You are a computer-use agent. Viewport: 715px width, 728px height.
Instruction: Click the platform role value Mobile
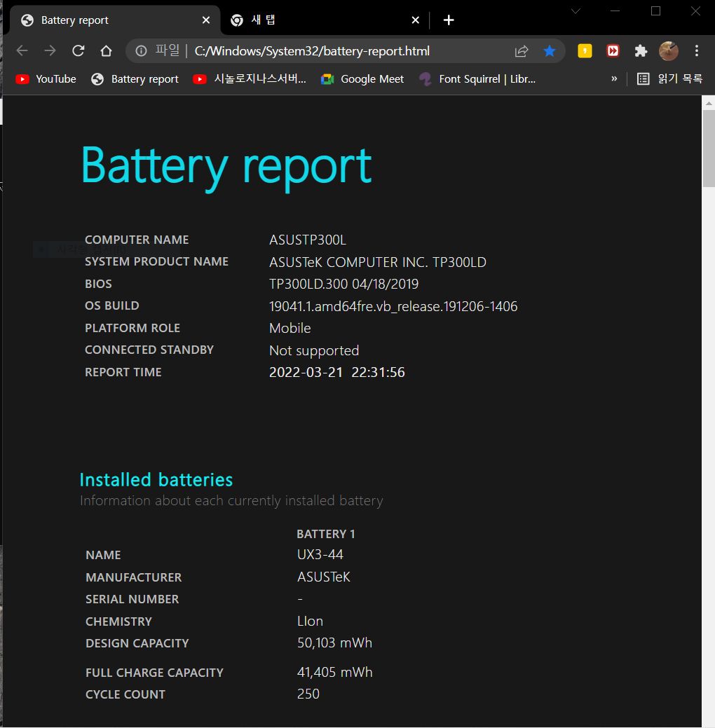coord(290,328)
